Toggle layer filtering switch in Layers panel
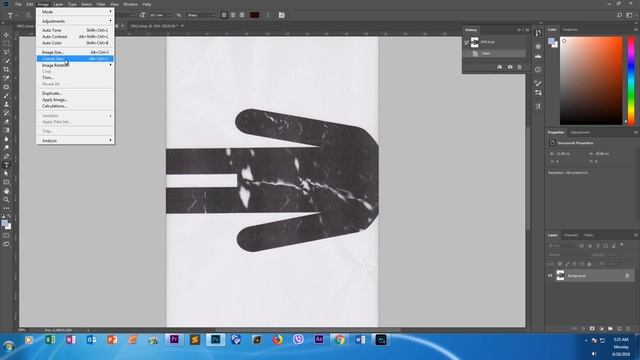The image size is (640, 360). click(x=622, y=245)
